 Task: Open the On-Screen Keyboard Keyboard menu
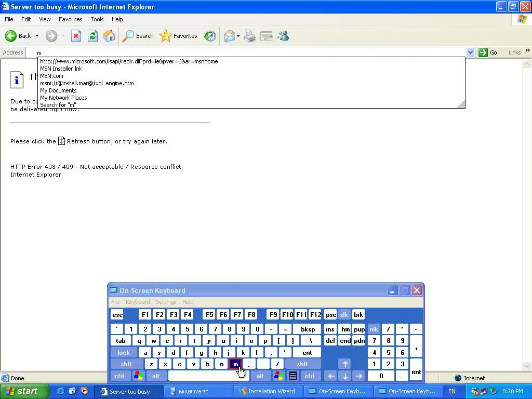click(x=137, y=302)
